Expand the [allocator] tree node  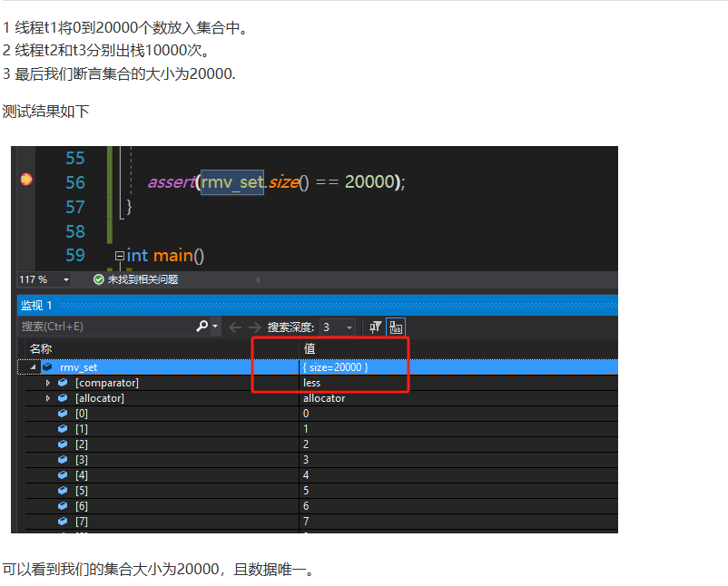pyautogui.click(x=48, y=397)
